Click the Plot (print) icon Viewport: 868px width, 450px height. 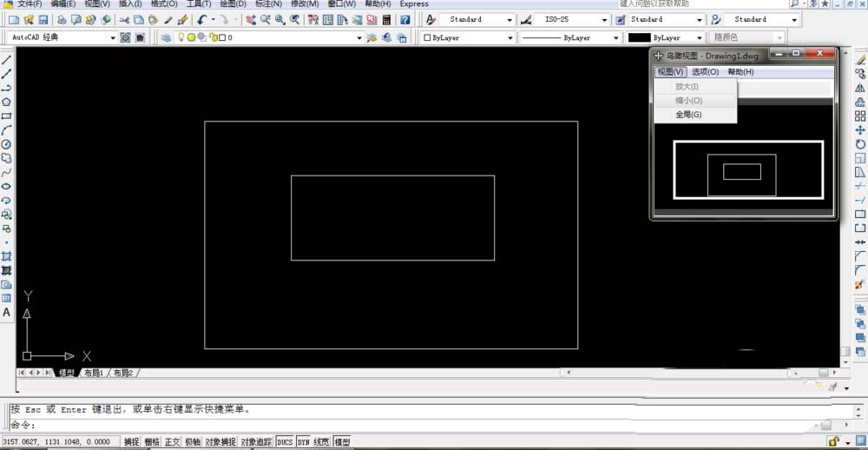coord(62,20)
